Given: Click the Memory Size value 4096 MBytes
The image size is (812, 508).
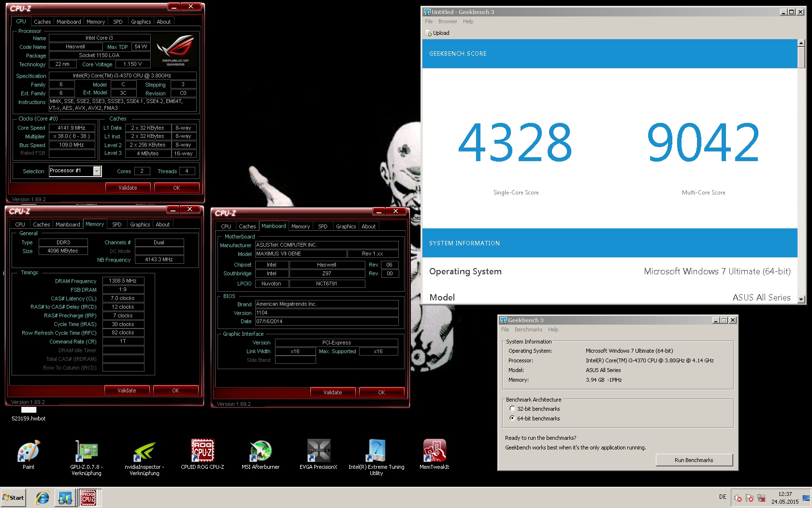Looking at the screenshot, I should [63, 251].
